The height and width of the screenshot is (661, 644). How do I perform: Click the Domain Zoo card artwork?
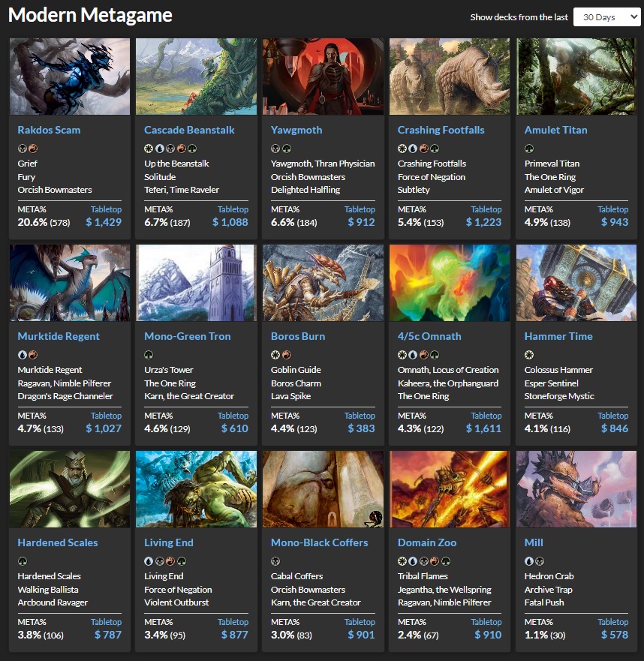(450, 489)
